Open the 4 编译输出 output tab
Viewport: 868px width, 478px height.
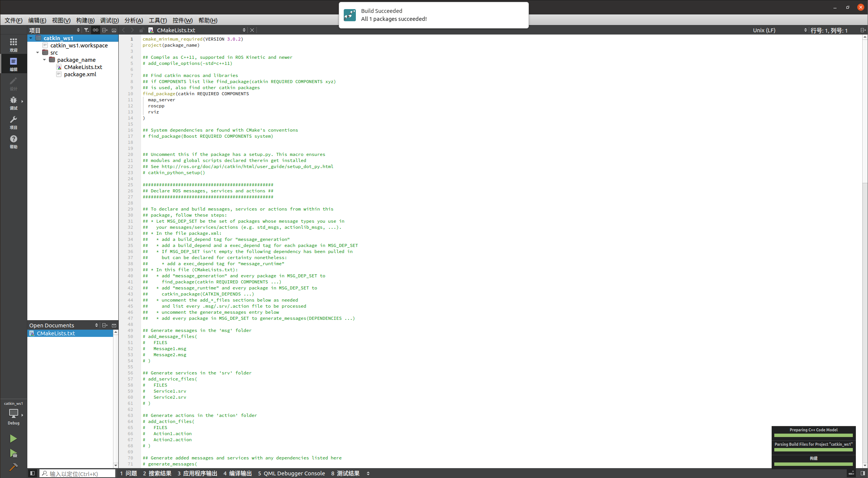click(237, 473)
